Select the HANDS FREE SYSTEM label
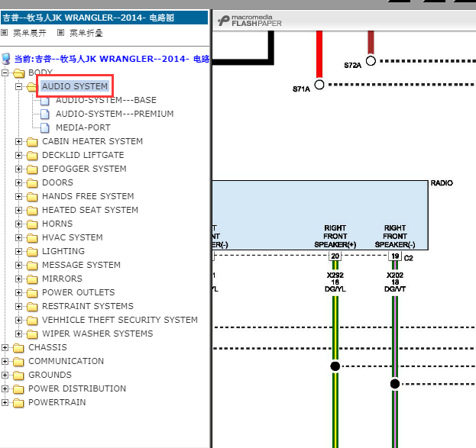The height and width of the screenshot is (448, 476). pyautogui.click(x=88, y=196)
